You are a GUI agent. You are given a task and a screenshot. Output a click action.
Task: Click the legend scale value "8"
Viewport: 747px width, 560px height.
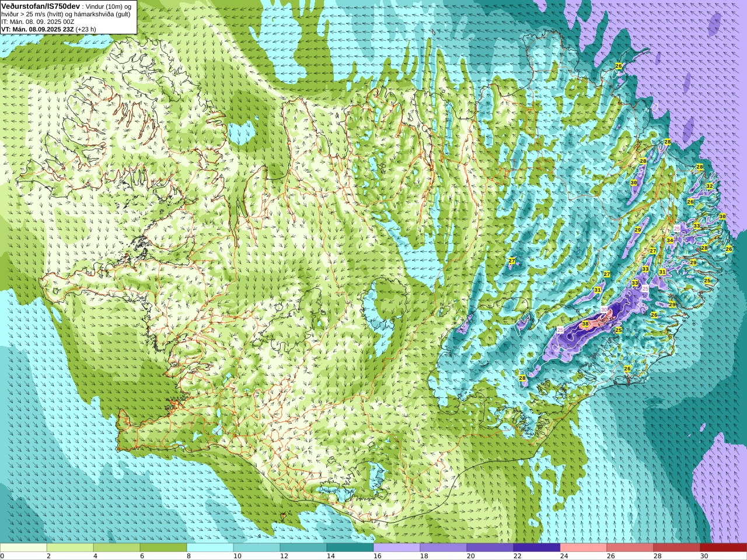tap(189, 556)
